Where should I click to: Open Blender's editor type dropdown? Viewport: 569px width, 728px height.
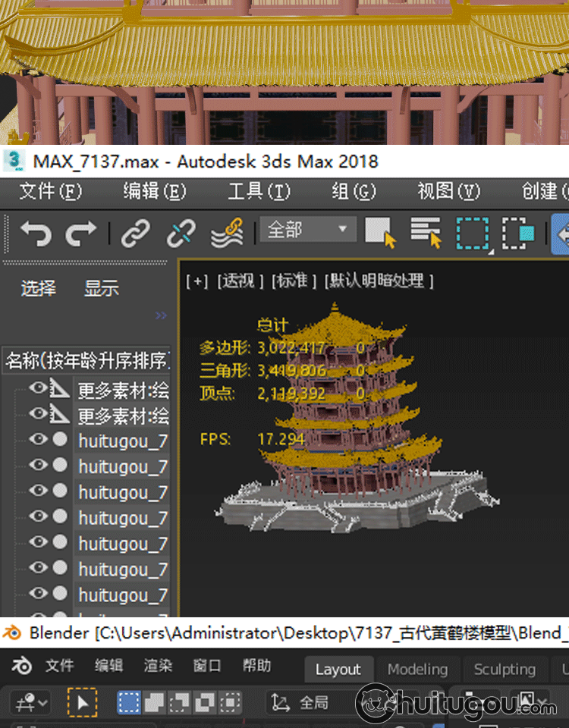[31, 702]
